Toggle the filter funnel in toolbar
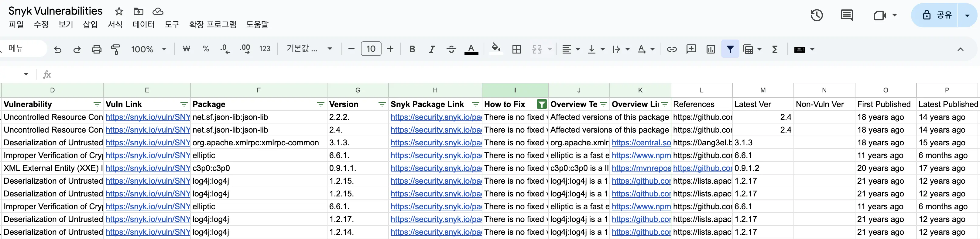Screen dimensions: 980x239 730,49
